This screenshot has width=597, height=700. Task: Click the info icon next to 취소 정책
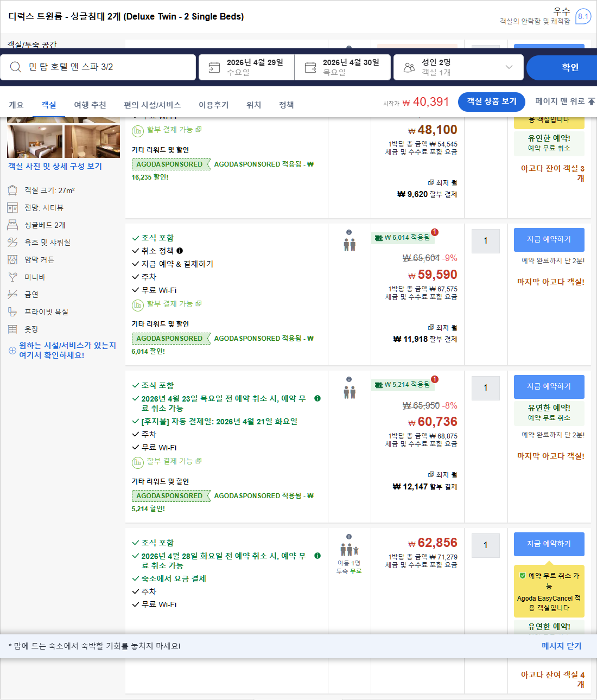(x=179, y=250)
